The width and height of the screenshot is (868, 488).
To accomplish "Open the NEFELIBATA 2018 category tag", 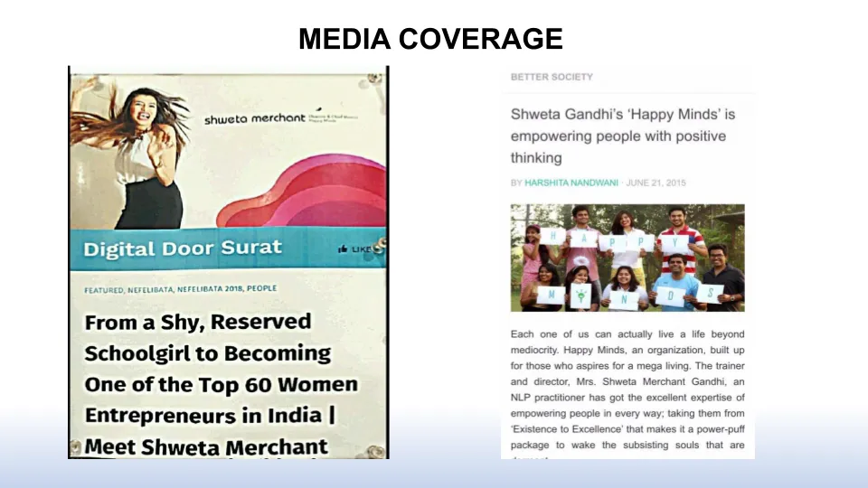I will (x=210, y=289).
